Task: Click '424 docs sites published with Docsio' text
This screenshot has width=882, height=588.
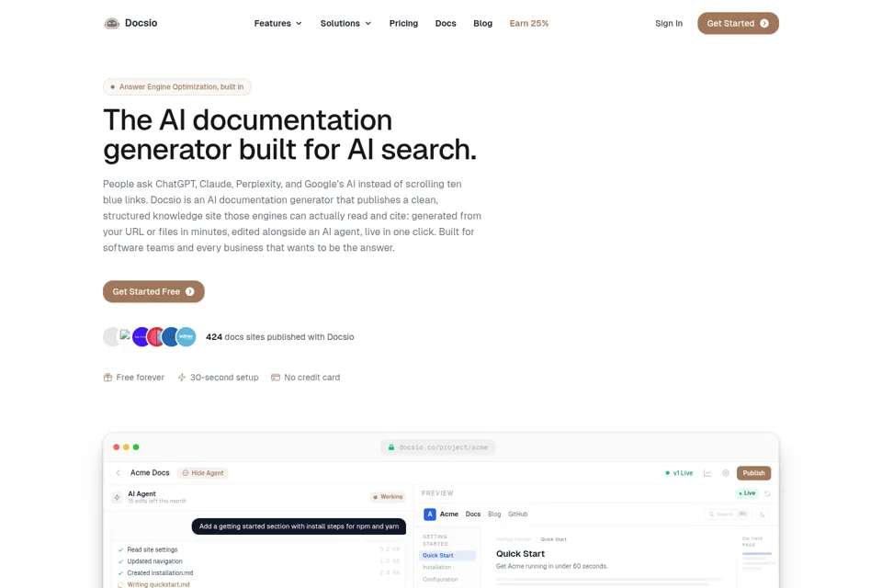Action: [x=279, y=337]
